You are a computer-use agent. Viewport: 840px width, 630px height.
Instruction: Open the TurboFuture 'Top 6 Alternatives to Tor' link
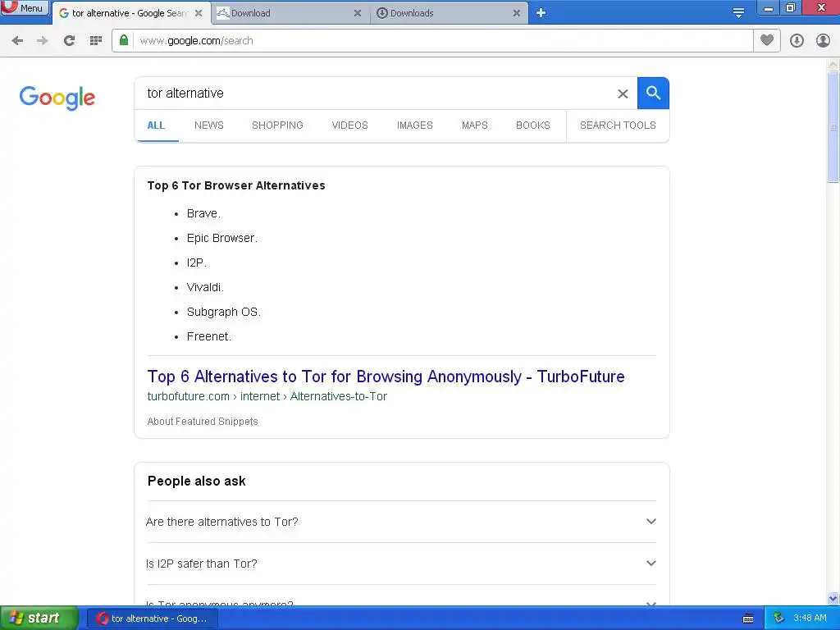pos(386,377)
